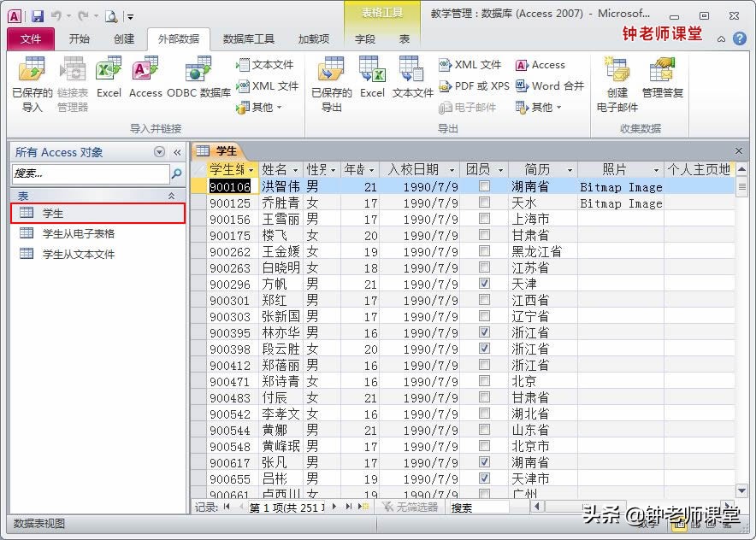Screen dimensions: 756x540
Task: Switch to the 创建 ribbon tab
Action: (x=124, y=38)
